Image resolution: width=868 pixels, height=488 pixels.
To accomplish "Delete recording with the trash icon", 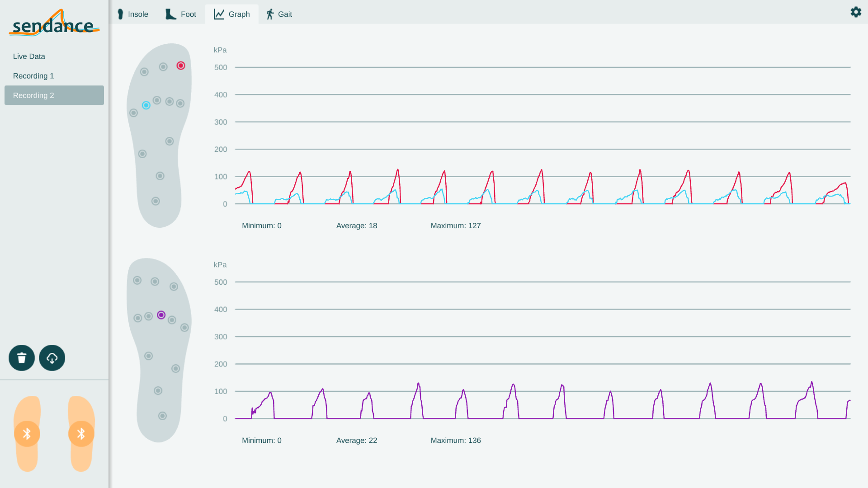I will click(22, 358).
